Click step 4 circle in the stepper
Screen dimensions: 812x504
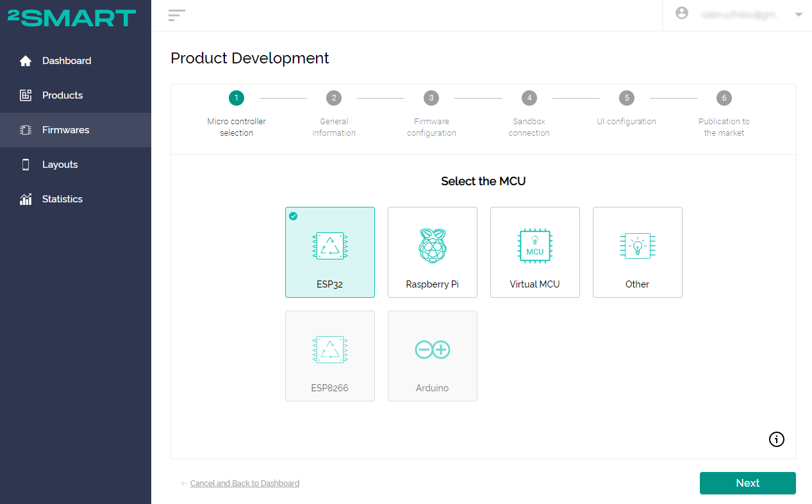(x=529, y=98)
